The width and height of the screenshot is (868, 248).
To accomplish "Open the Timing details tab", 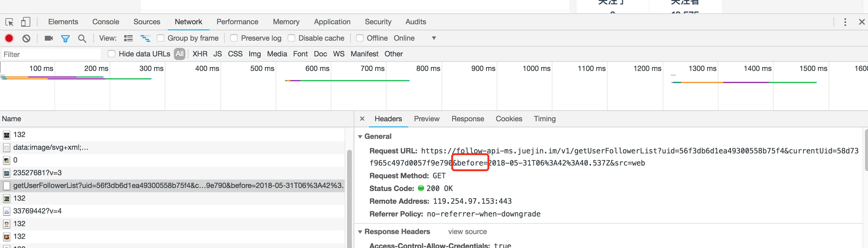I will (x=545, y=119).
